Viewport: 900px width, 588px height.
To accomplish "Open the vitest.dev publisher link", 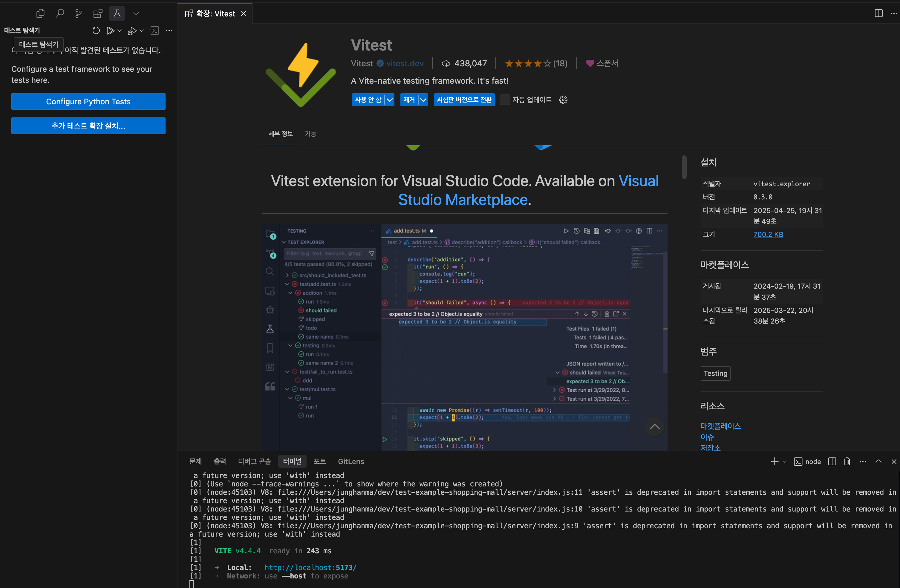I will pyautogui.click(x=405, y=63).
